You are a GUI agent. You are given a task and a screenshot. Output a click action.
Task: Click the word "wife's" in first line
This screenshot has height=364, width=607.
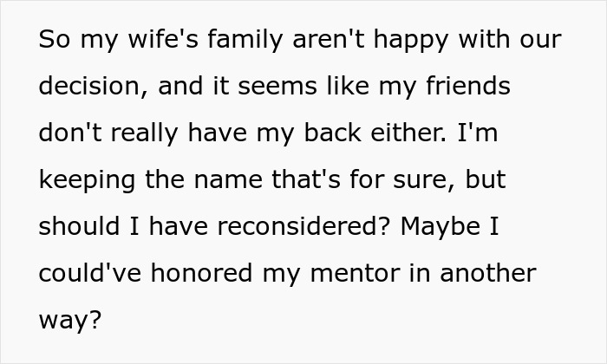(x=163, y=40)
